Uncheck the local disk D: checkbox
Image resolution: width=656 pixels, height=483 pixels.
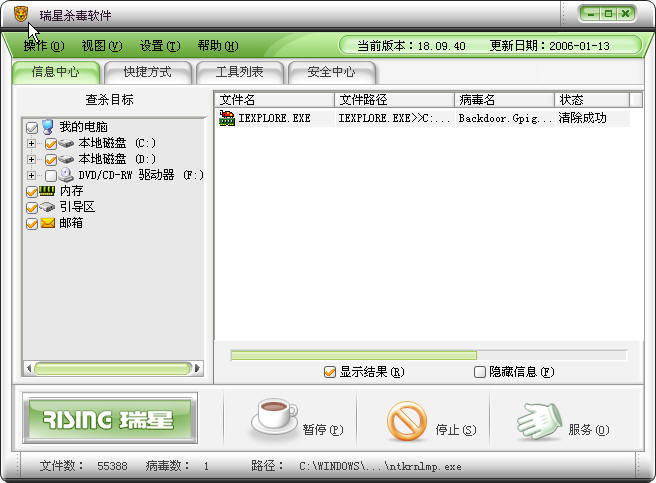[x=51, y=159]
